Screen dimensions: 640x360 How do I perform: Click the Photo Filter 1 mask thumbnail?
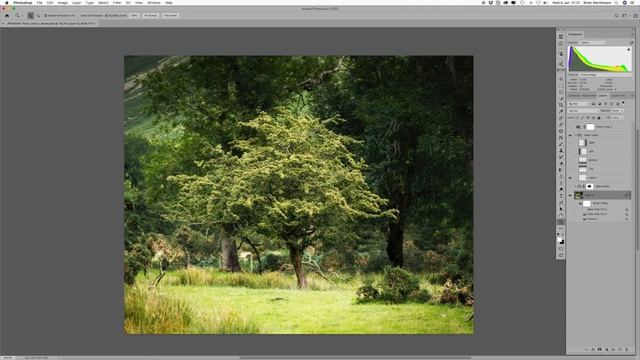click(x=590, y=127)
